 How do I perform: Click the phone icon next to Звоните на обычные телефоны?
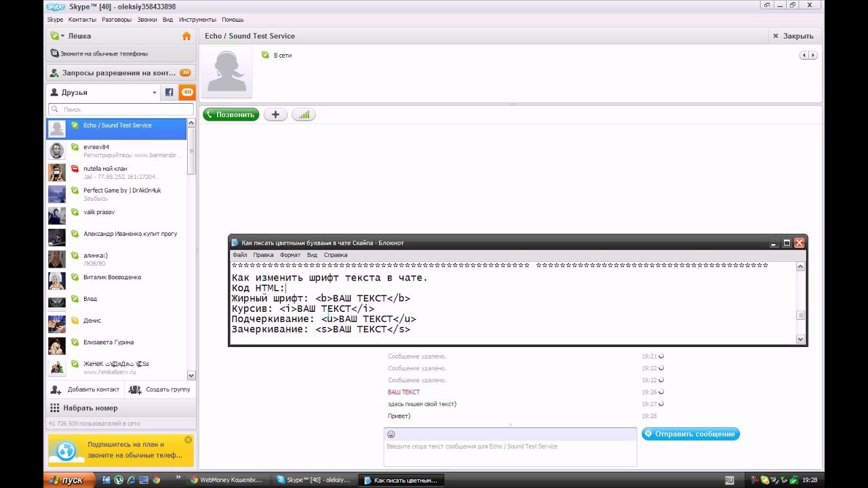55,54
